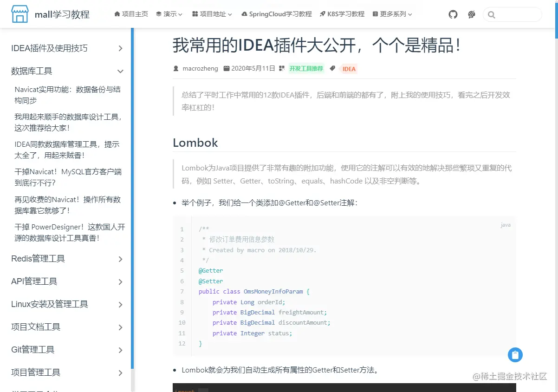Screen dimensions: 558x392
Task: Click the Lombok section heading
Action: [x=195, y=143]
